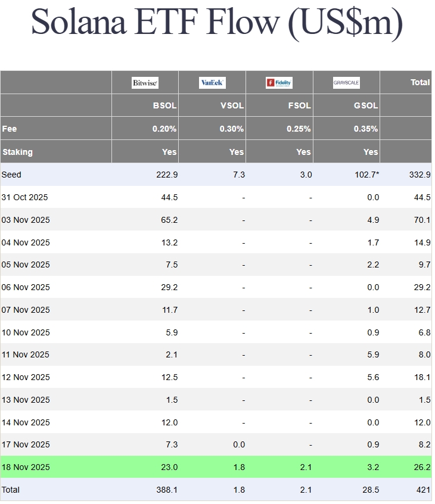The image size is (435, 504).
Task: Click the Bitwise logo in the header
Action: pos(145,83)
